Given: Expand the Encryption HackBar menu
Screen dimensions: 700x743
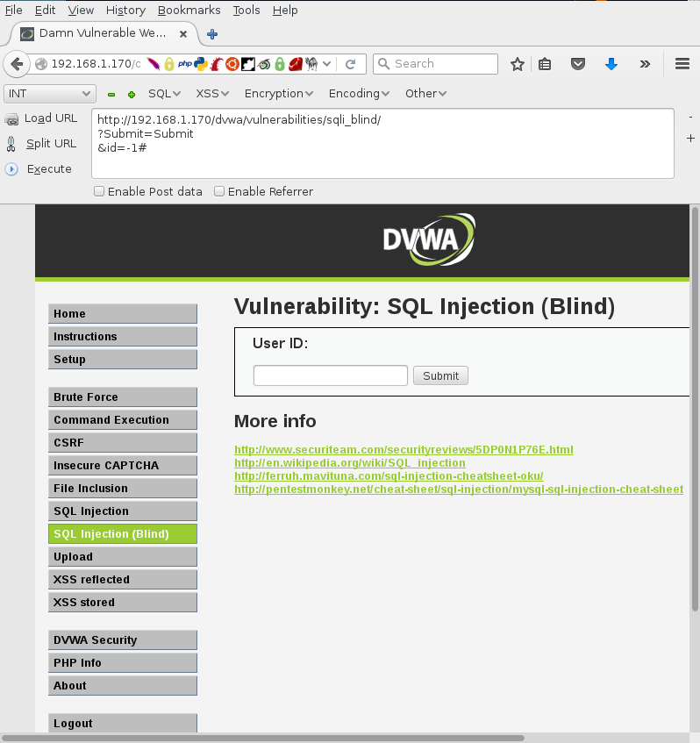Looking at the screenshot, I should point(279,93).
